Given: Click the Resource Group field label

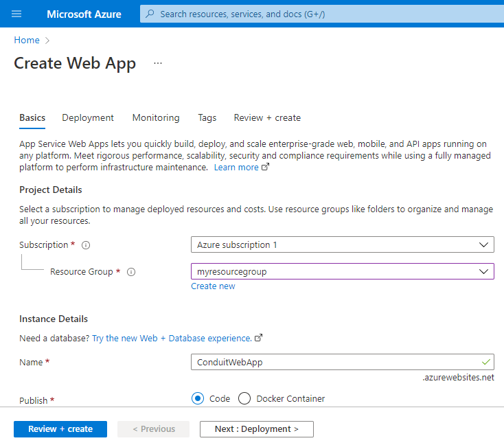Looking at the screenshot, I should 82,272.
